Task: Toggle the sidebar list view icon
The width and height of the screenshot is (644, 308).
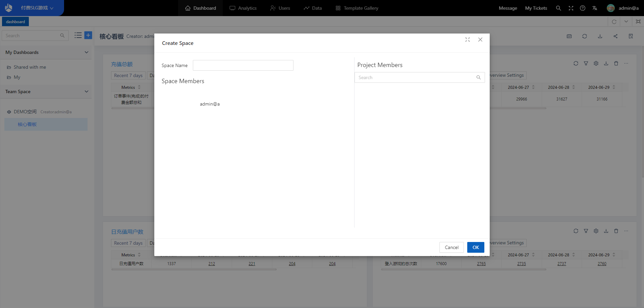Action: [78, 35]
